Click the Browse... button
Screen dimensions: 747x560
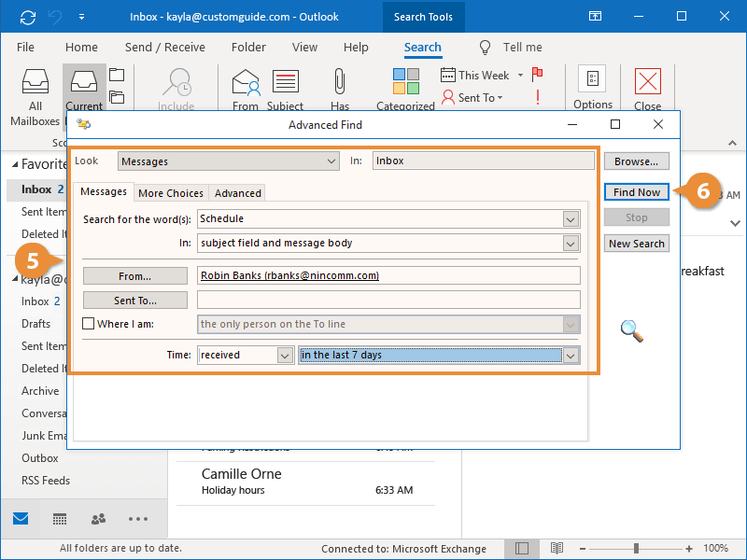(636, 161)
